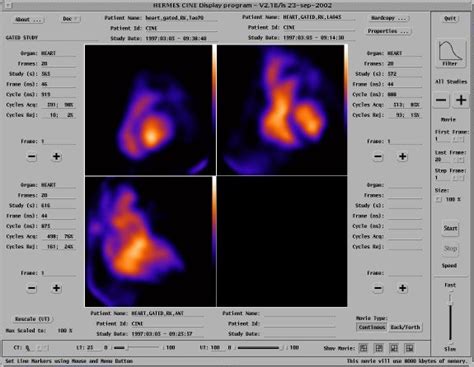
Task: Open the Filter curve tool
Action: [450, 54]
